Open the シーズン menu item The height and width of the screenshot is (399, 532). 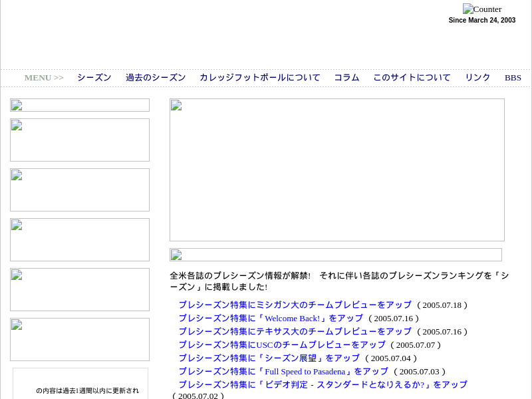(x=94, y=78)
